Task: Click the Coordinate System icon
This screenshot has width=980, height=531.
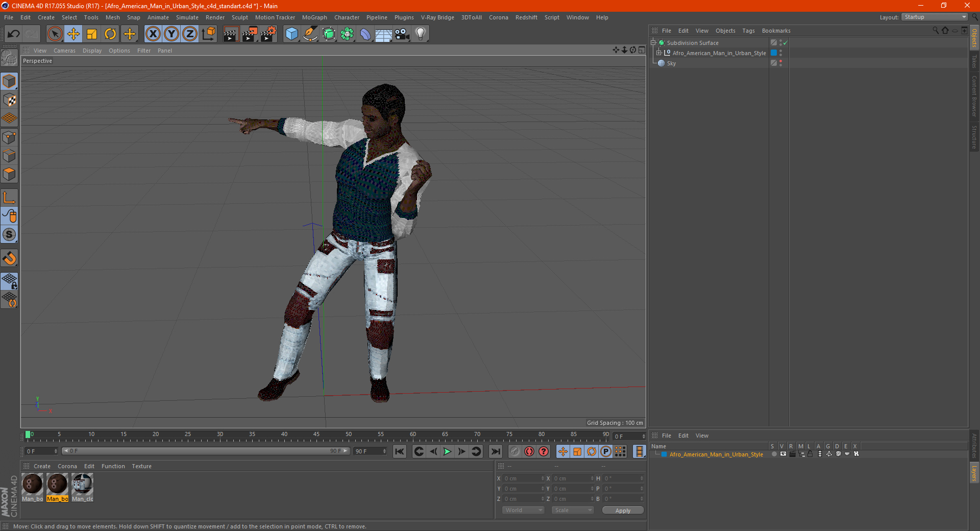Action: pos(208,34)
